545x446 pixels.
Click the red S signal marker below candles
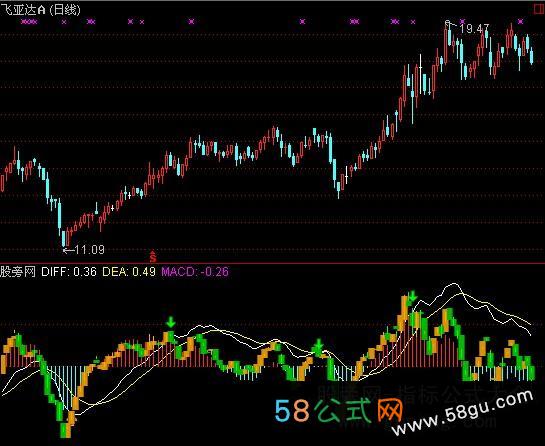pos(153,256)
